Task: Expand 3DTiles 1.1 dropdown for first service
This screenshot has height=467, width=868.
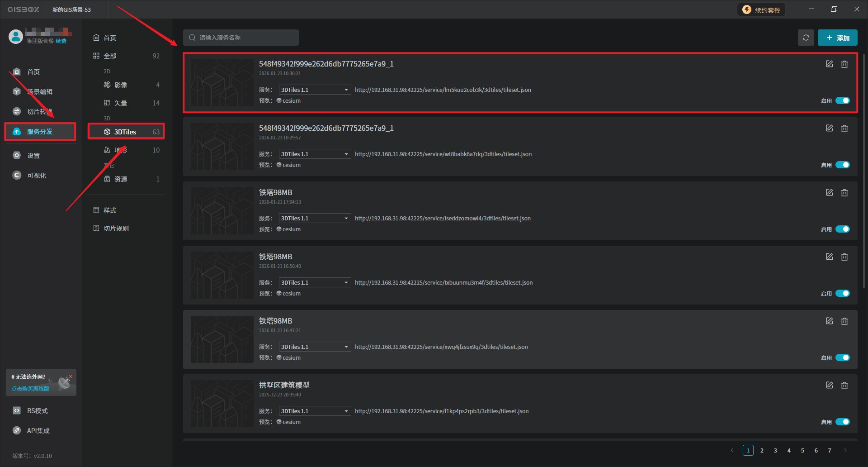Action: pyautogui.click(x=315, y=90)
